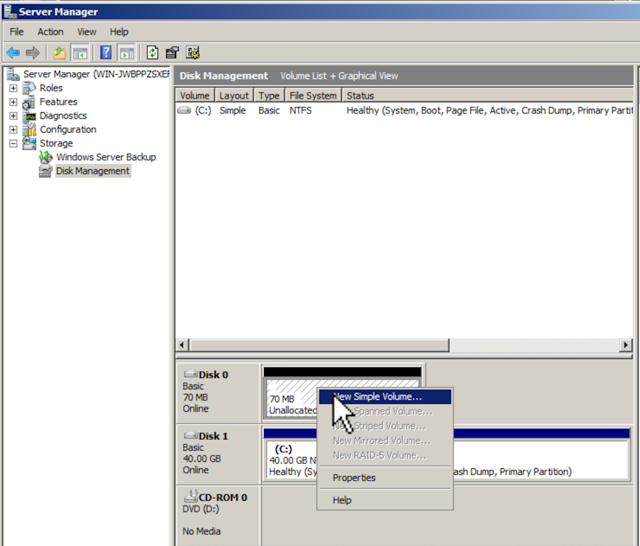Sort by the File System column header

tap(313, 95)
